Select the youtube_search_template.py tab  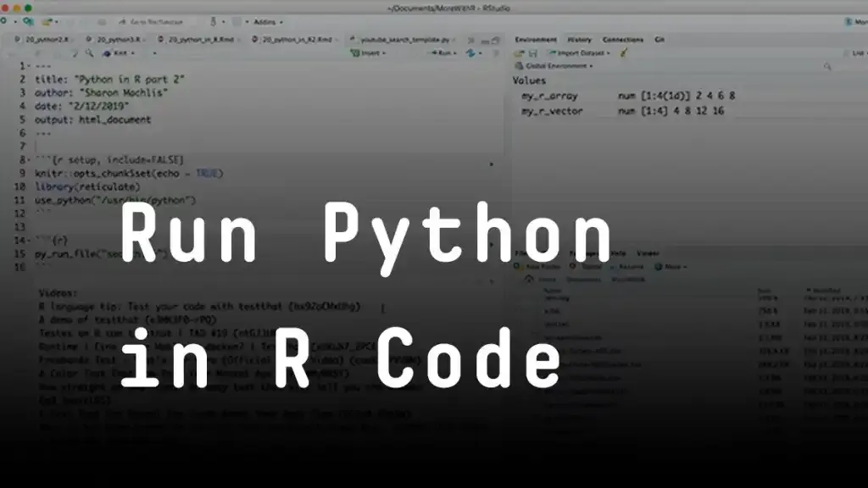(x=403, y=40)
